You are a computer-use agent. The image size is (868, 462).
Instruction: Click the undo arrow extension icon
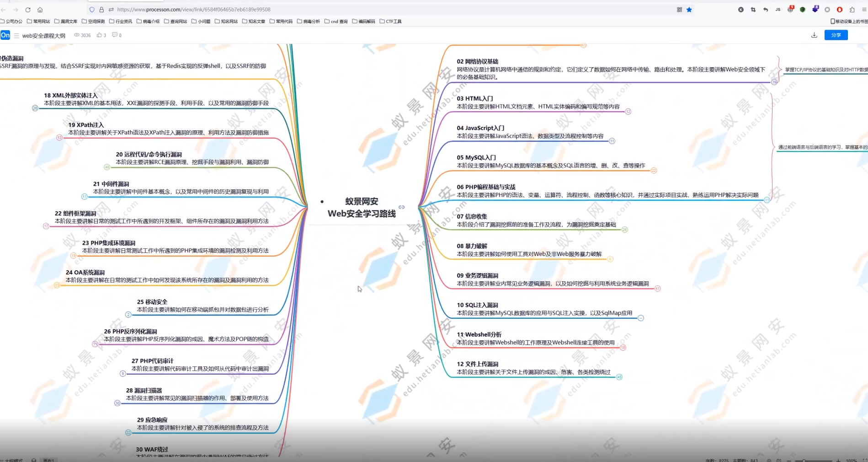tap(766, 10)
